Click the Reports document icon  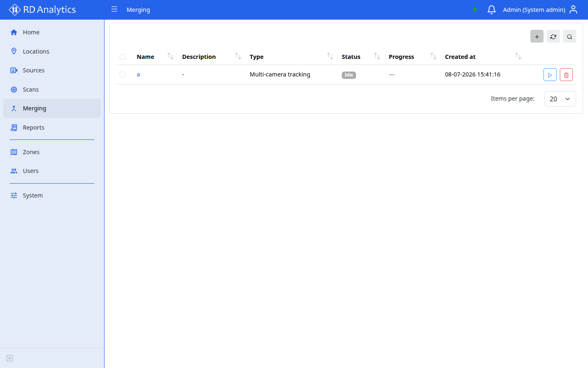tap(14, 128)
